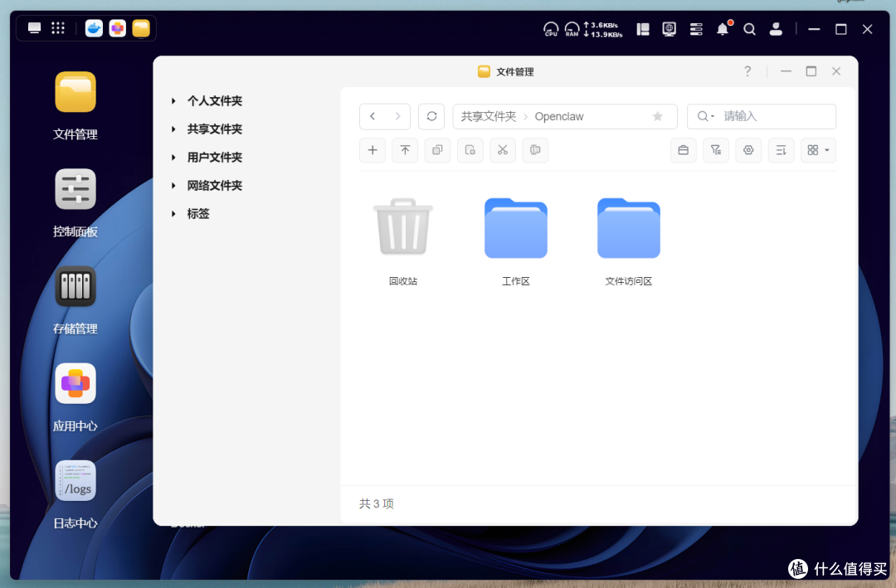Open the 文件管理 desktop shortcut
This screenshot has height=588, width=896.
[x=75, y=93]
